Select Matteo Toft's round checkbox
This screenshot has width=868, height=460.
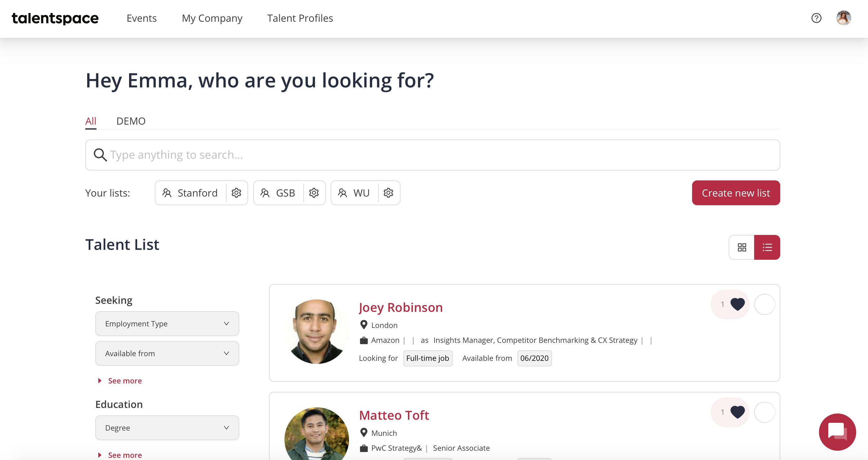click(765, 412)
